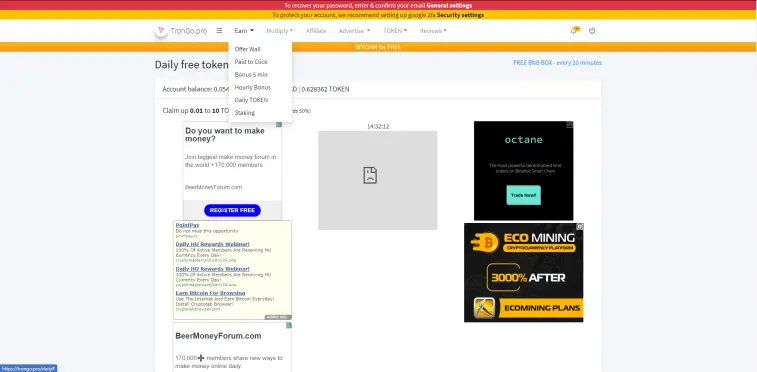Open second Daily HU Rewards Webinar link
Screen dimensions: 757x372
click(212, 269)
